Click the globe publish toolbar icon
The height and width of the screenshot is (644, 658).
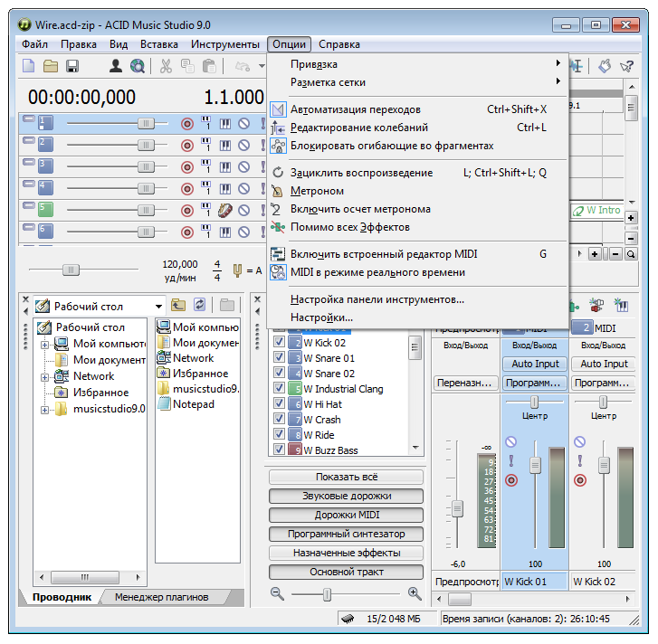point(138,66)
